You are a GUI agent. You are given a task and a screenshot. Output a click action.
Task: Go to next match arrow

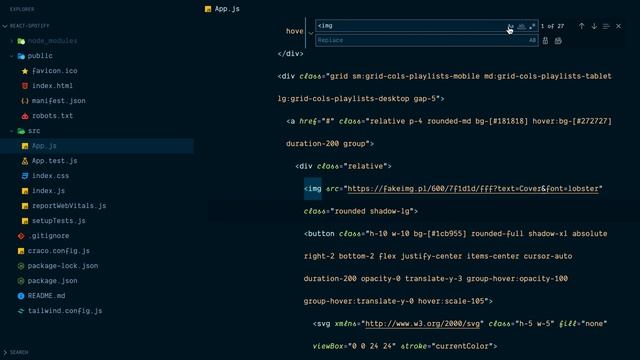click(x=594, y=26)
